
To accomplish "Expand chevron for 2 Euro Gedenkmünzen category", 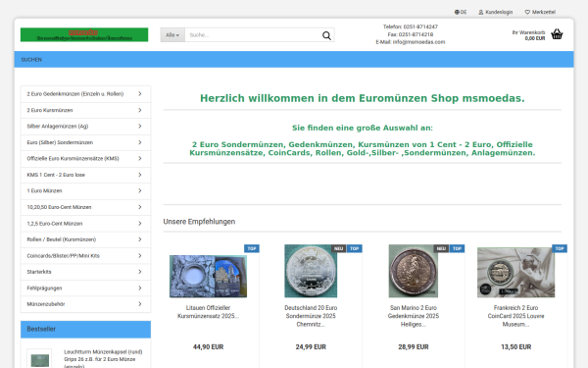I will pyautogui.click(x=140, y=94).
